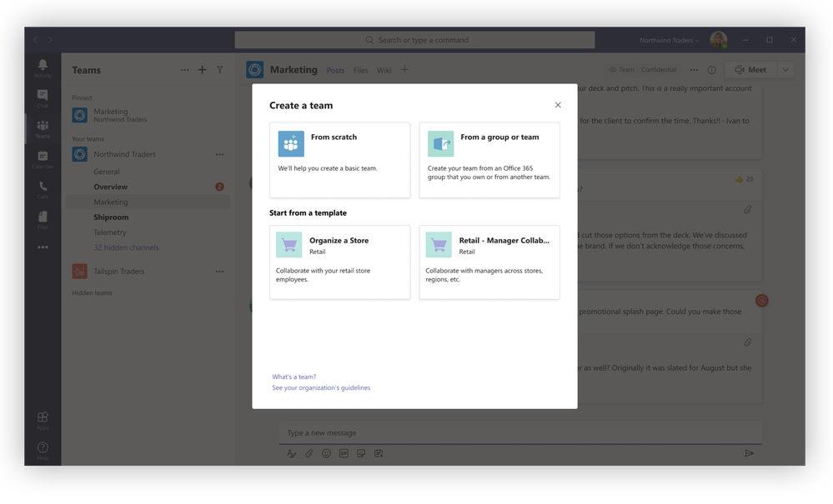The width and height of the screenshot is (833, 504).
Task: Expand the Meet dropdown arrow
Action: point(785,70)
